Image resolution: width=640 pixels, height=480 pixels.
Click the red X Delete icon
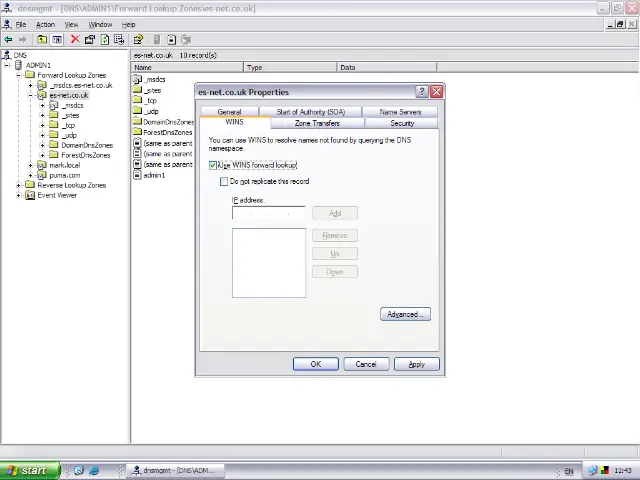(75, 39)
